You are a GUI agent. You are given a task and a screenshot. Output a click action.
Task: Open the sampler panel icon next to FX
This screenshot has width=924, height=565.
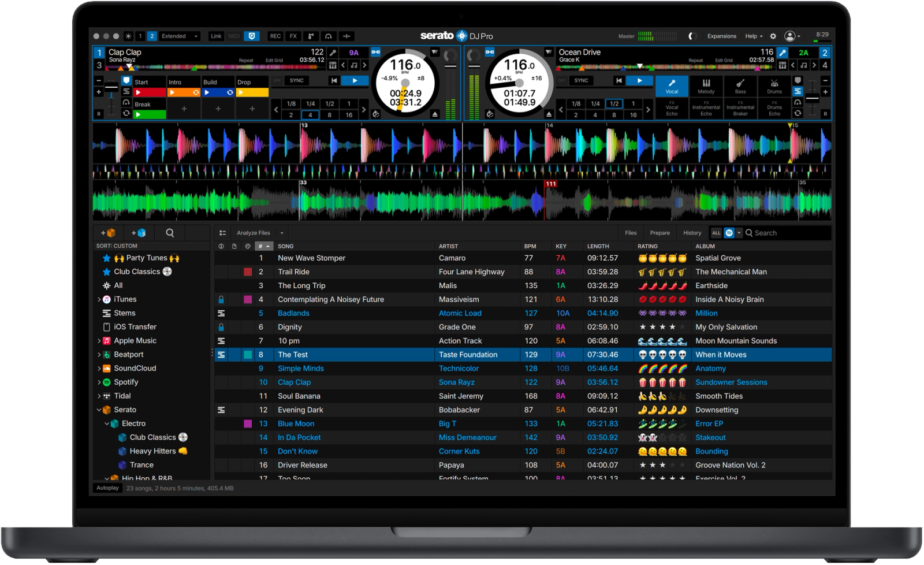point(311,36)
